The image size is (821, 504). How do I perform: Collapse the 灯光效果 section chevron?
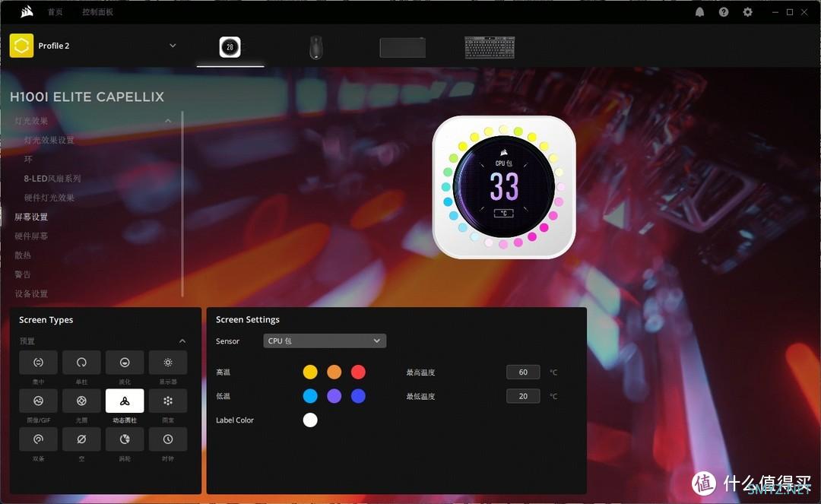tap(168, 121)
